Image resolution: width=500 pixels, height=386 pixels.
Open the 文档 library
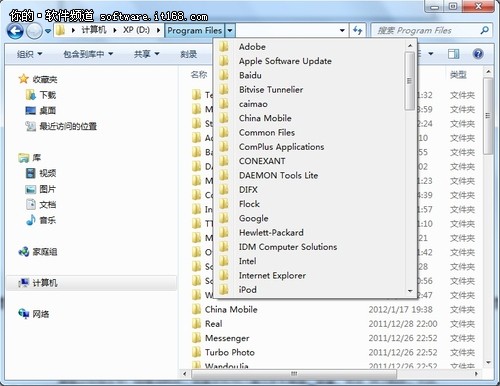[41, 204]
